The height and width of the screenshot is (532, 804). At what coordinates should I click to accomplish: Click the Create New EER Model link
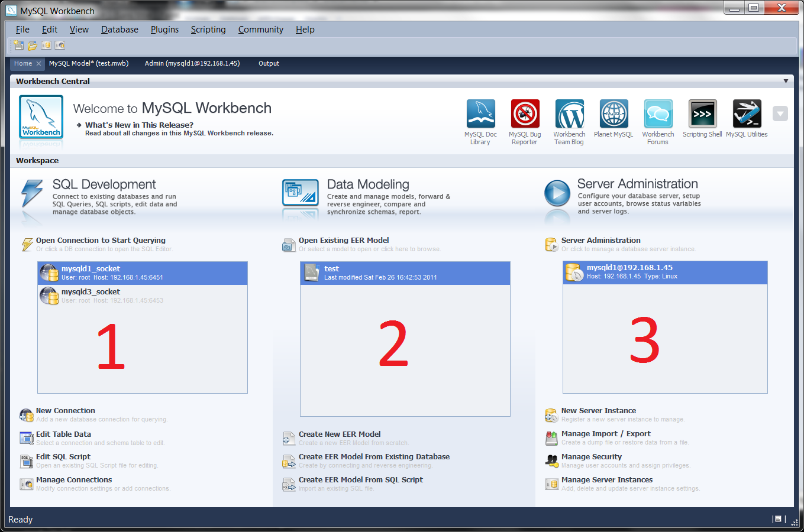click(340, 434)
